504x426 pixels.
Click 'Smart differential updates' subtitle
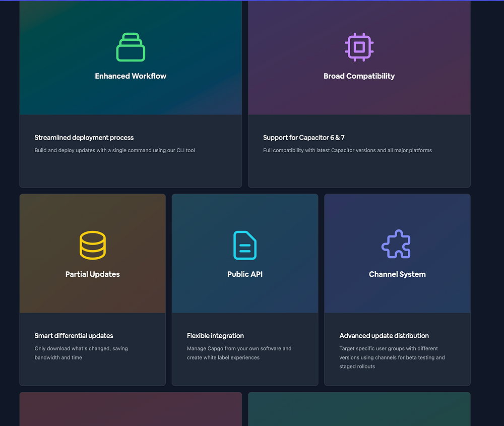pyautogui.click(x=74, y=336)
